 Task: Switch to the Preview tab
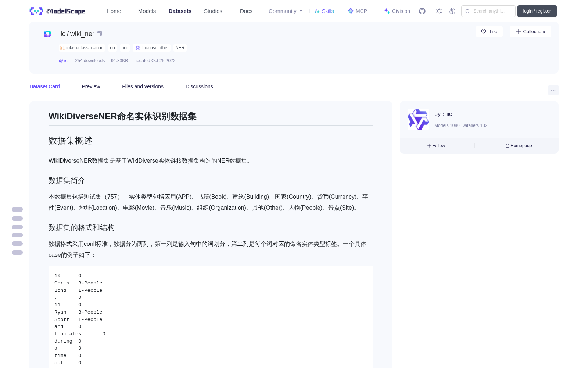(91, 86)
